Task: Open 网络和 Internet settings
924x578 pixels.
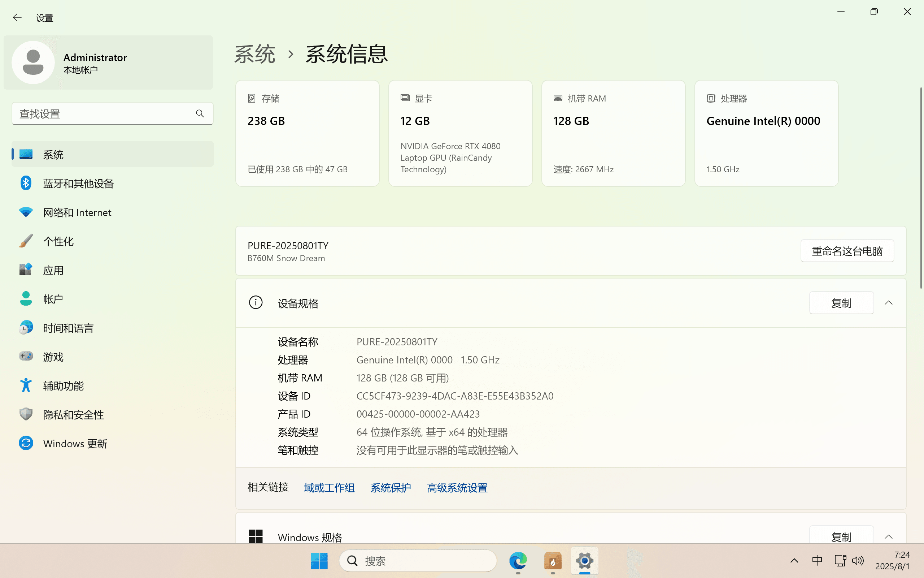Action: 113,212
